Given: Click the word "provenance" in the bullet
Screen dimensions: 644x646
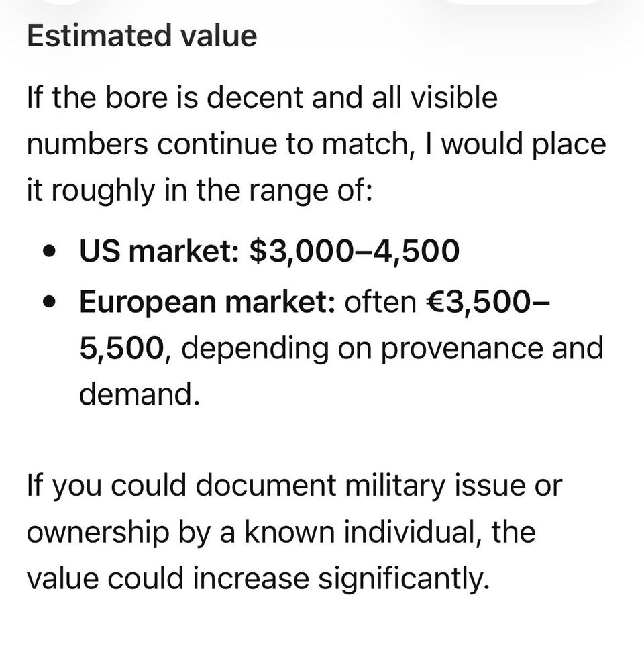Looking at the screenshot, I should pyautogui.click(x=462, y=349).
